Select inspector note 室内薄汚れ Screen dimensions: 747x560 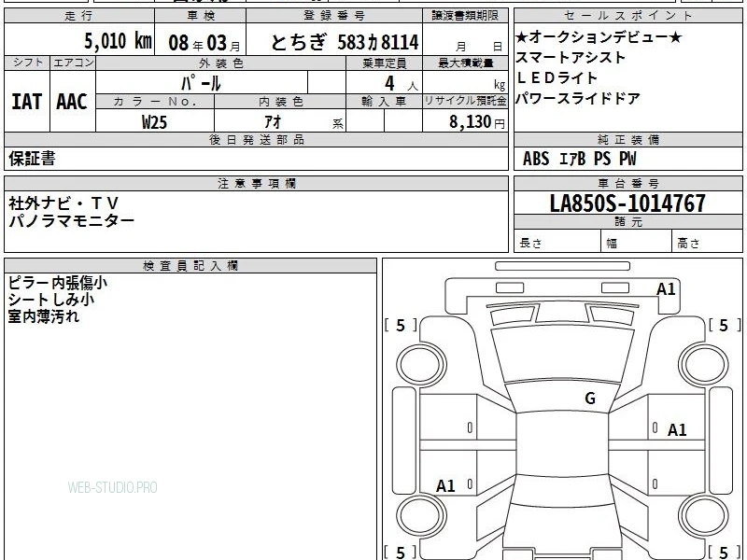(43, 316)
